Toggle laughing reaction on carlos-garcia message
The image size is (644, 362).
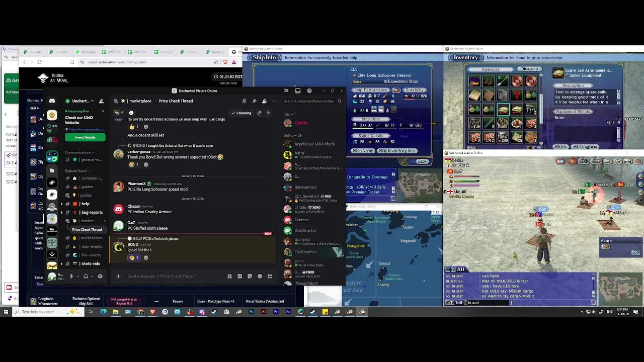tap(134, 165)
